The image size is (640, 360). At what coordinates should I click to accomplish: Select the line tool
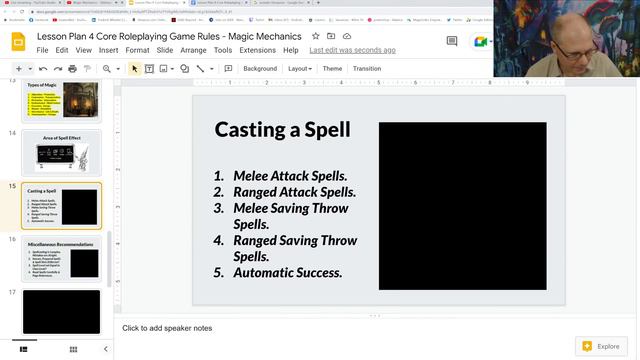(200, 69)
